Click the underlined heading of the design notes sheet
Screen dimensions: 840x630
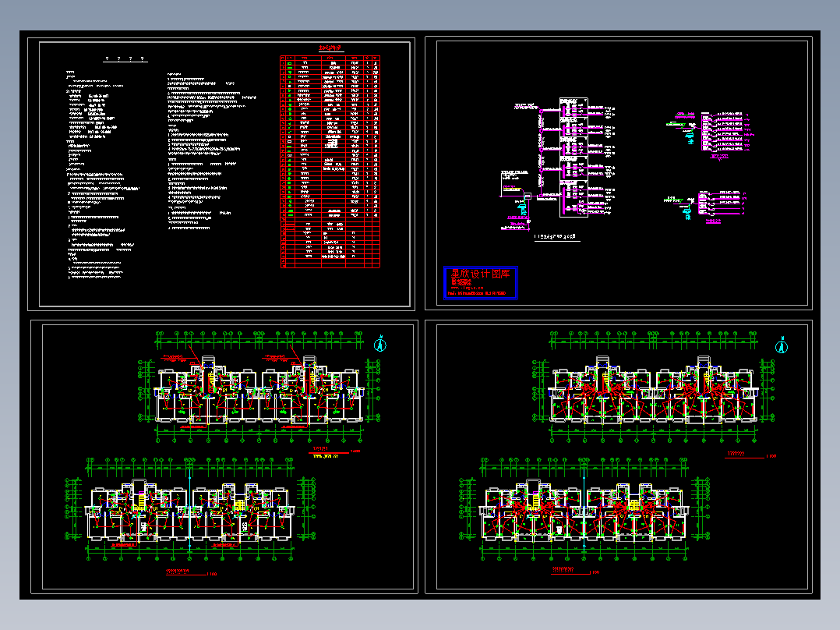tap(125, 59)
